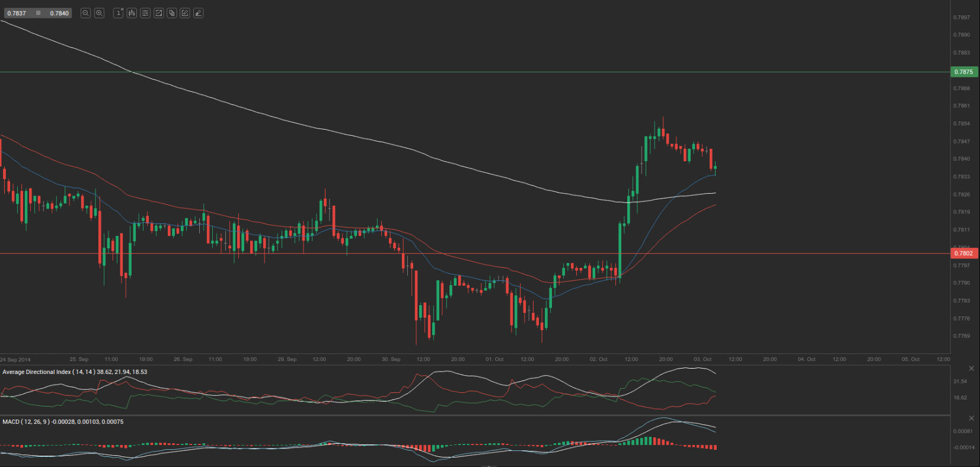Click the zoom in magnifier icon

[99, 13]
